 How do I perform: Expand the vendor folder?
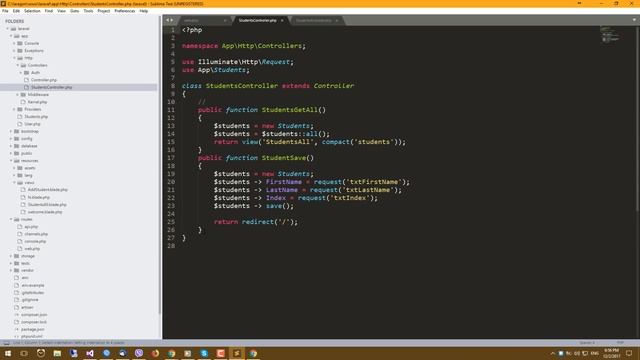pos(11,271)
